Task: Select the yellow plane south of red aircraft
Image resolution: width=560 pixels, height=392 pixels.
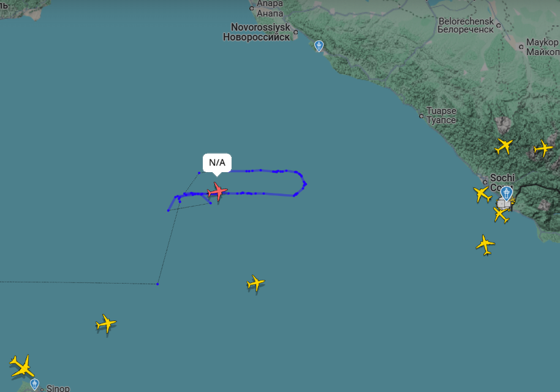Action: [x=255, y=284]
